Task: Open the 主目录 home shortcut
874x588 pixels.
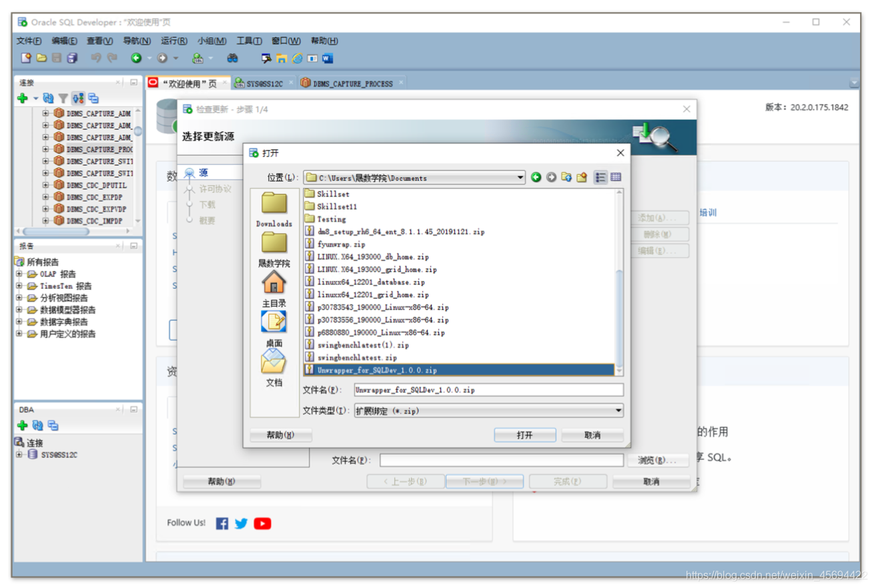Action: click(x=274, y=289)
